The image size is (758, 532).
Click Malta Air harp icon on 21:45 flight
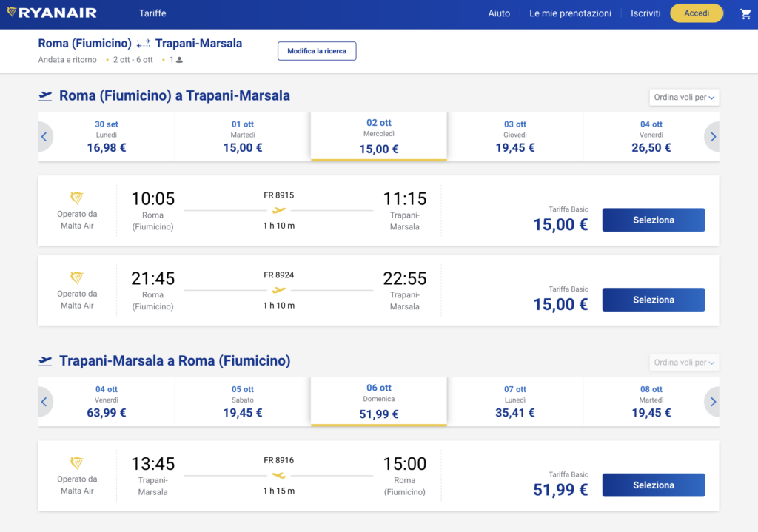tap(77, 277)
